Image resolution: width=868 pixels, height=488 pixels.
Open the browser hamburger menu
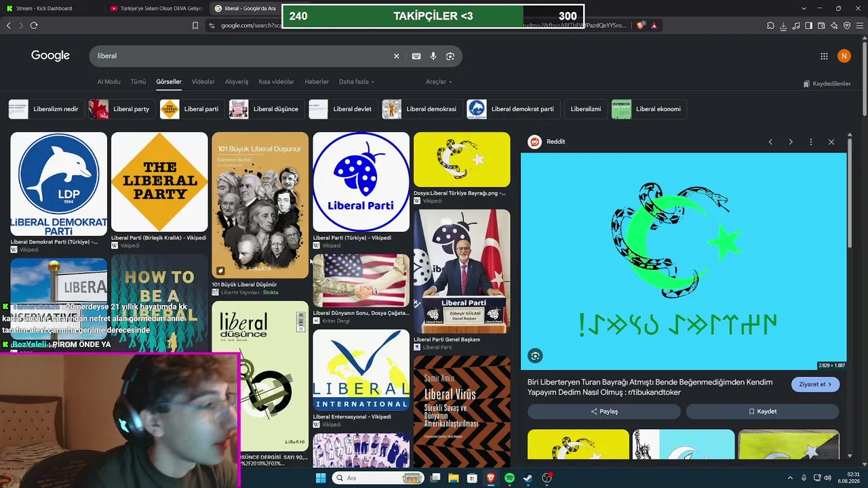pyautogui.click(x=859, y=26)
